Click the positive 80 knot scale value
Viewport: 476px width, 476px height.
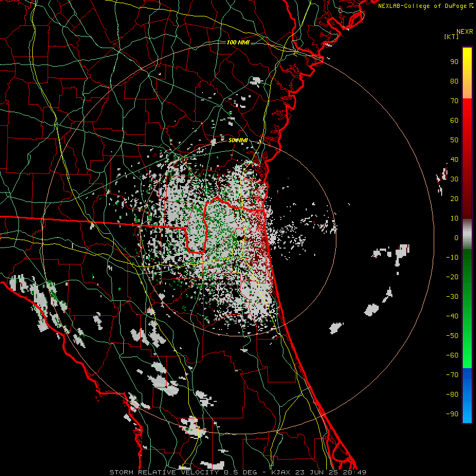tap(454, 81)
